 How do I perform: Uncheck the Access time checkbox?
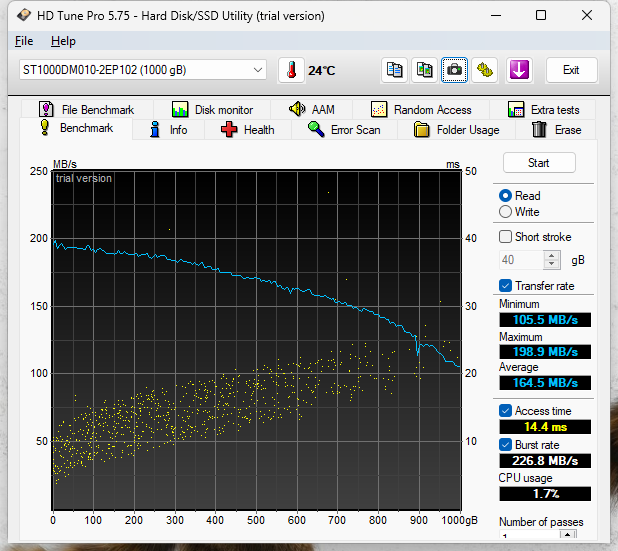click(505, 411)
